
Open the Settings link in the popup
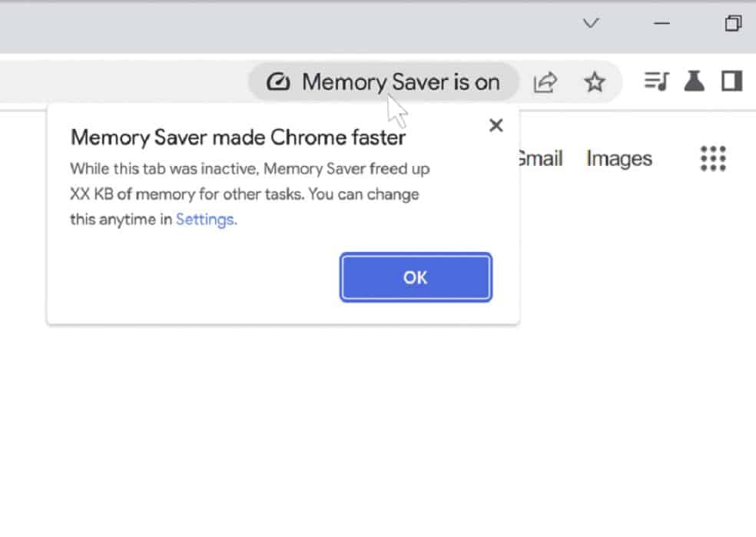pyautogui.click(x=205, y=219)
